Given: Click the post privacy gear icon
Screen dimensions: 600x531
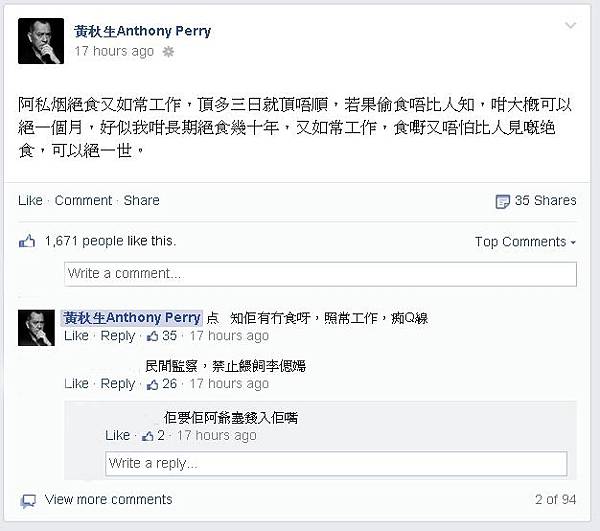Looking at the screenshot, I should click(168, 51).
